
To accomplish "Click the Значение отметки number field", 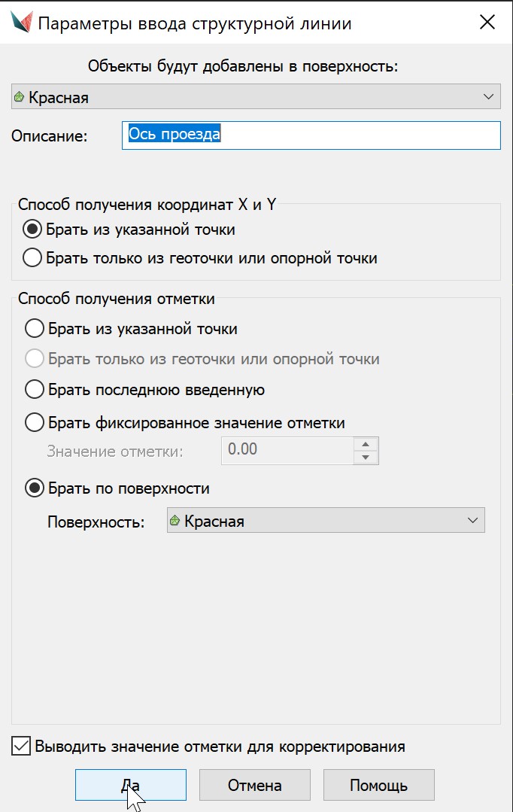I will coord(286,450).
